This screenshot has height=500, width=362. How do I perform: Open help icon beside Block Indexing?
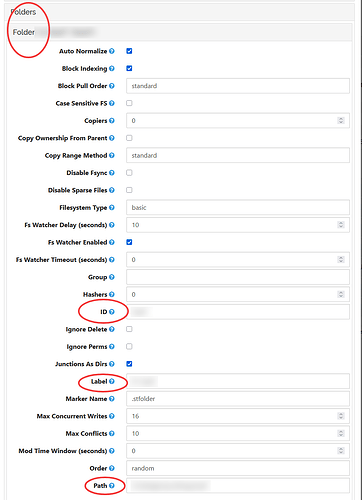[112, 68]
